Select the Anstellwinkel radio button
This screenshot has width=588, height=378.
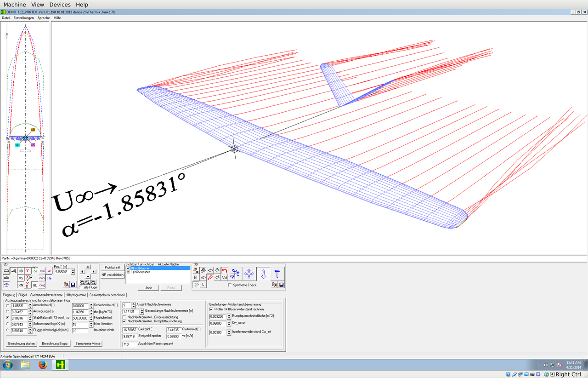7,305
